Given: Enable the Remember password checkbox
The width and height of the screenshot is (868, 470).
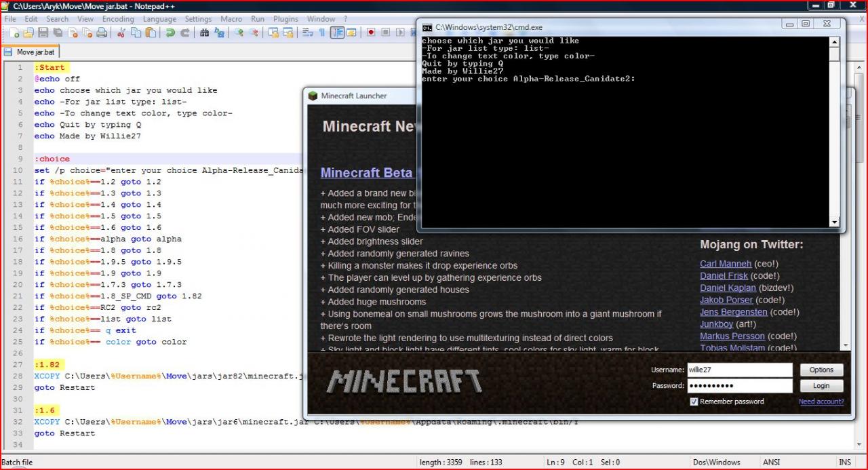Looking at the screenshot, I should click(x=694, y=402).
